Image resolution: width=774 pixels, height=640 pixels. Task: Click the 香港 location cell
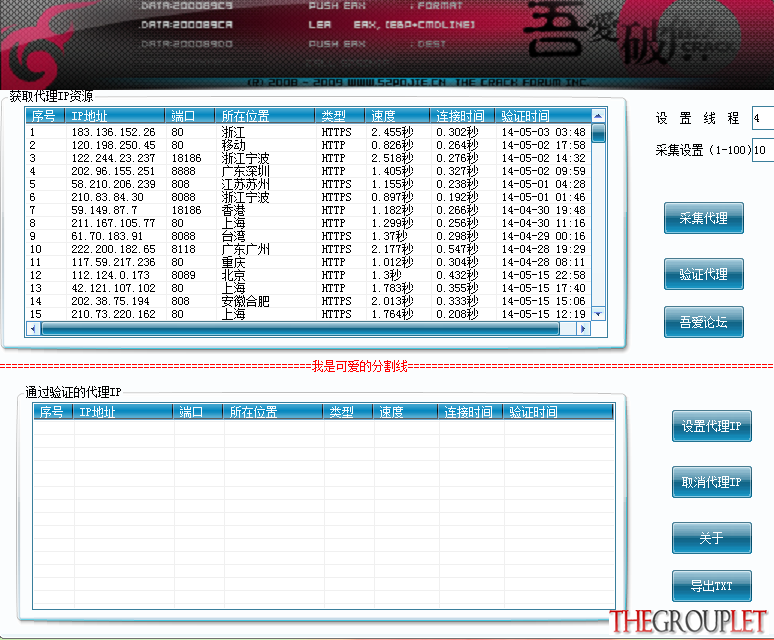pos(233,210)
